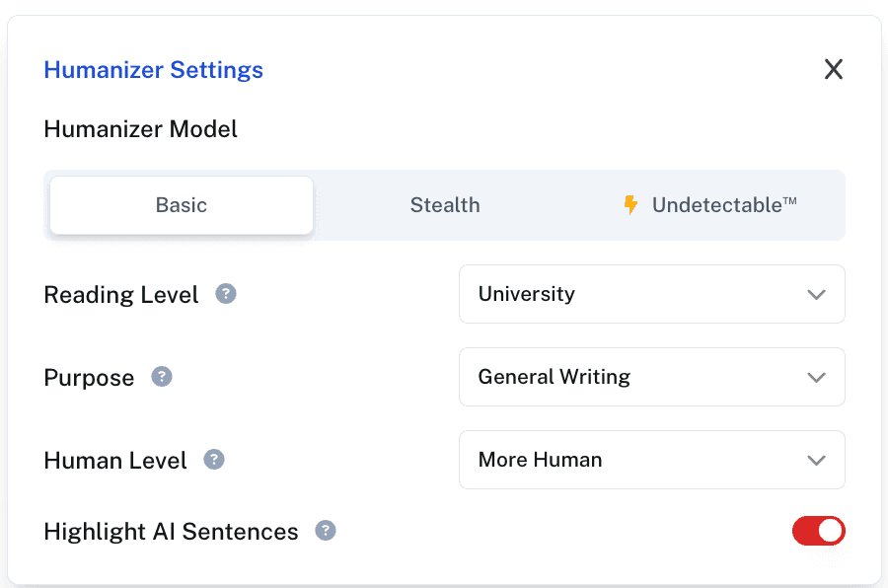Click the University value text
Image resolution: width=888 pixels, height=588 pixels.
click(526, 294)
